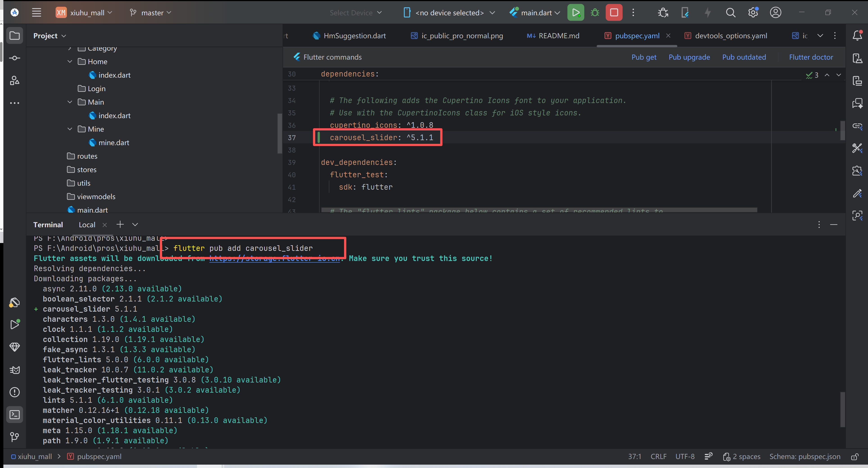Close the Local terminal tab
The image size is (868, 468).
coord(105,225)
